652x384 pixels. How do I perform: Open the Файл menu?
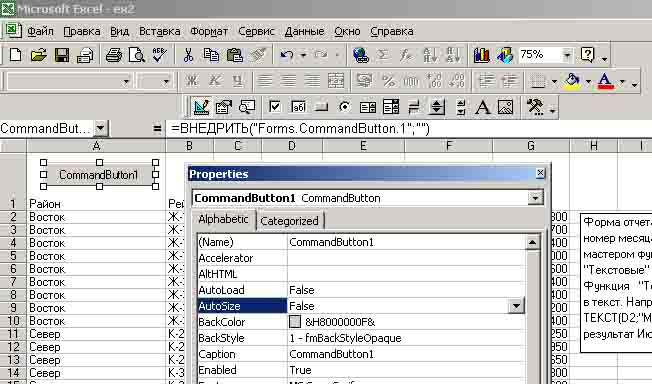(40, 32)
